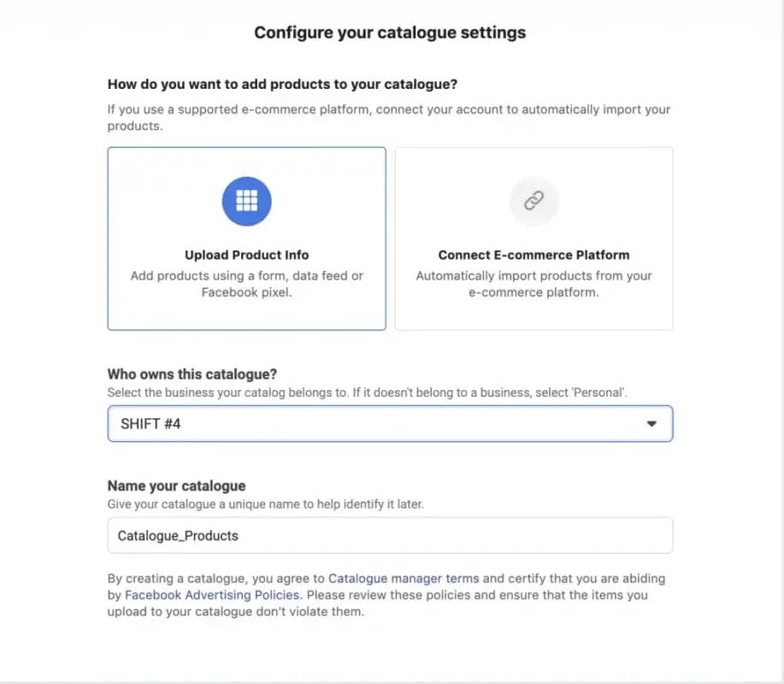
Task: Choose the Connect E-commerce Platform card
Action: [x=533, y=238]
